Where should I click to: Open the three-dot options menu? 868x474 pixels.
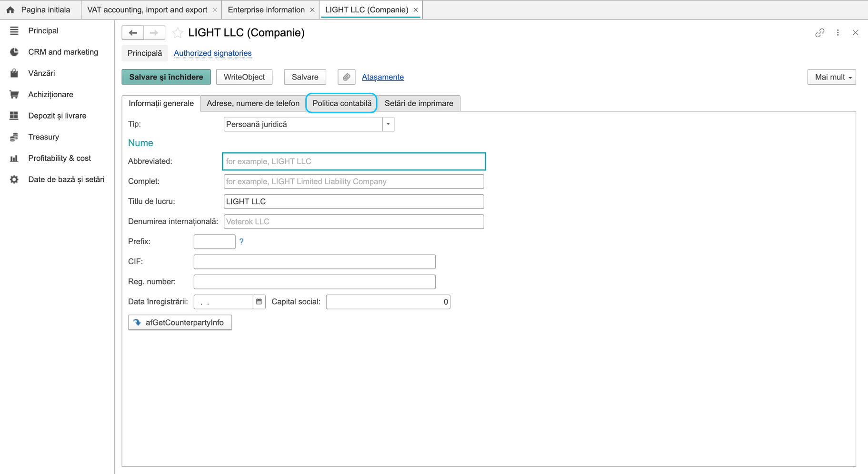coord(838,33)
